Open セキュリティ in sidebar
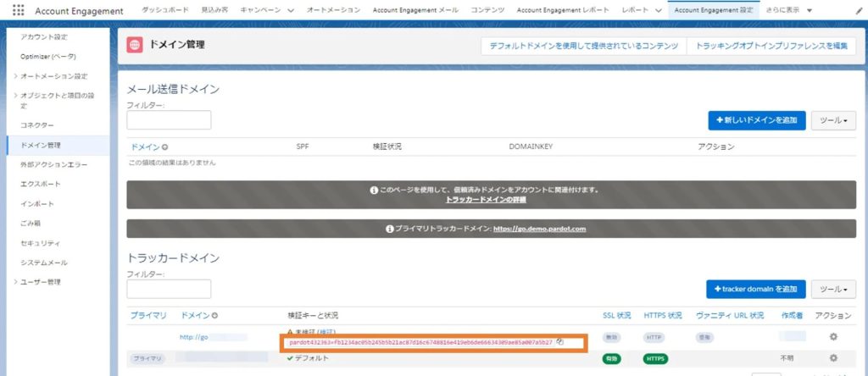 pos(41,243)
